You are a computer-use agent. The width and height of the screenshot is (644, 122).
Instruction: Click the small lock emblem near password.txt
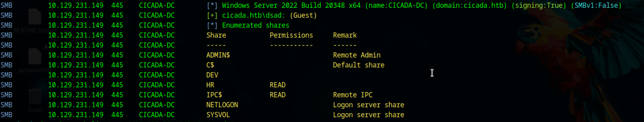point(46,46)
